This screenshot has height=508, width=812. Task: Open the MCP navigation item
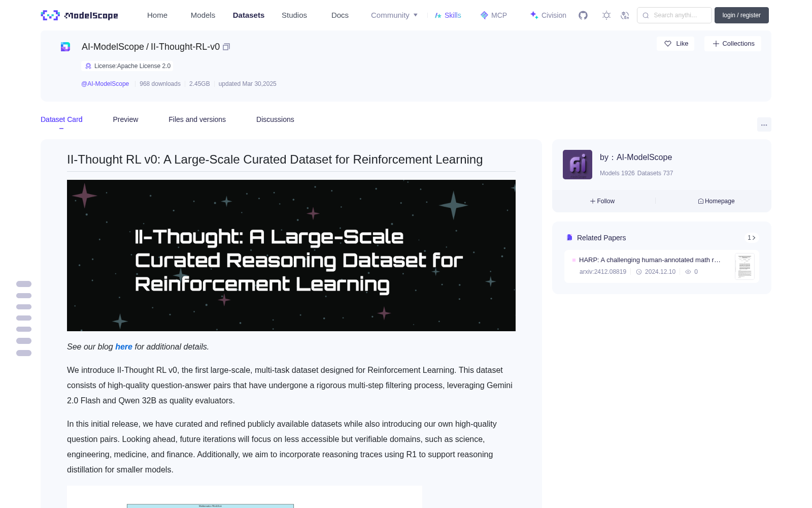pyautogui.click(x=494, y=15)
